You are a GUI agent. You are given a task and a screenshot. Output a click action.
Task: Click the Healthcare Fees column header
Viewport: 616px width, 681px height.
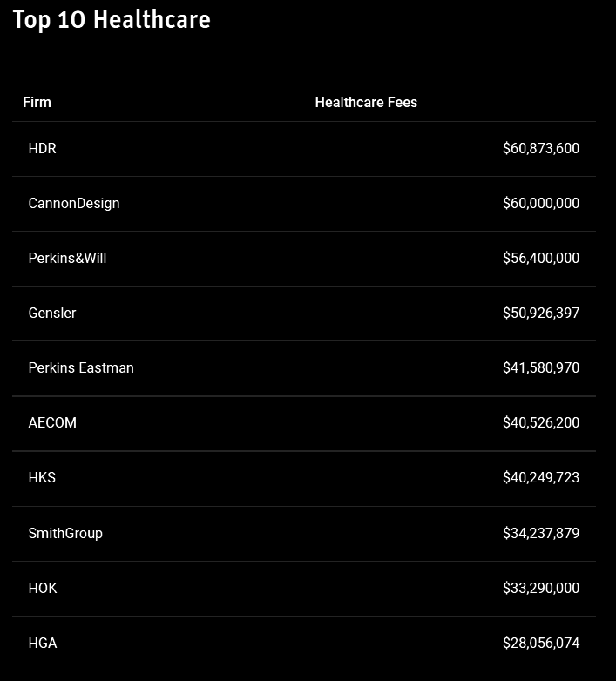tap(366, 102)
